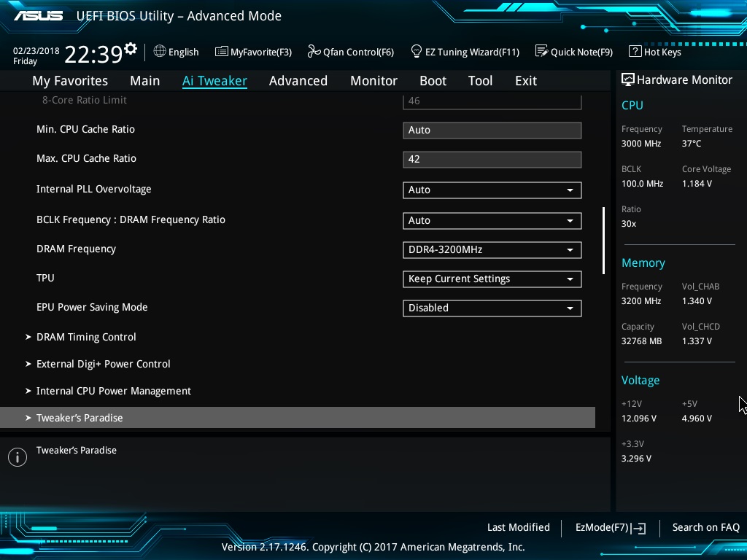Viewport: 747px width, 560px height.
Task: Expand Tweaker's Paradise submenu
Action: (x=298, y=418)
